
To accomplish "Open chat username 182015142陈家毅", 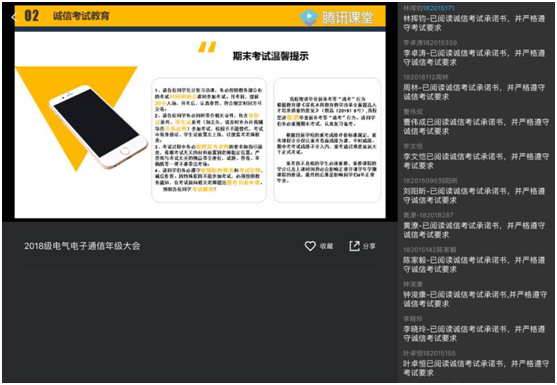I will click(x=429, y=250).
